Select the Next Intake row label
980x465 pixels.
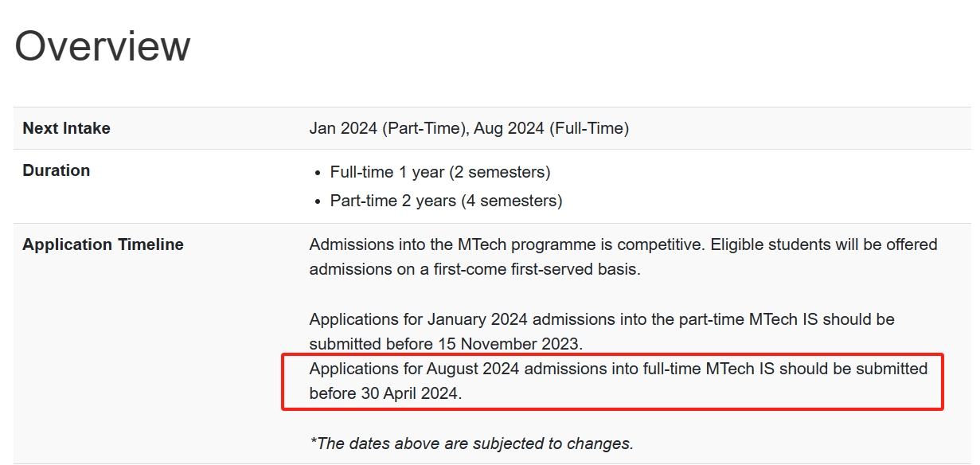coord(67,128)
